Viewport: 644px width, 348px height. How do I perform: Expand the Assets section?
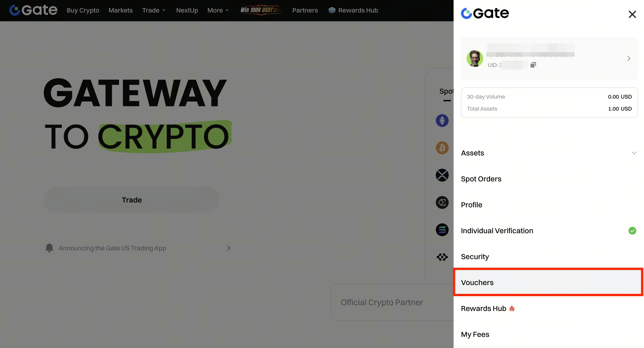click(549, 153)
